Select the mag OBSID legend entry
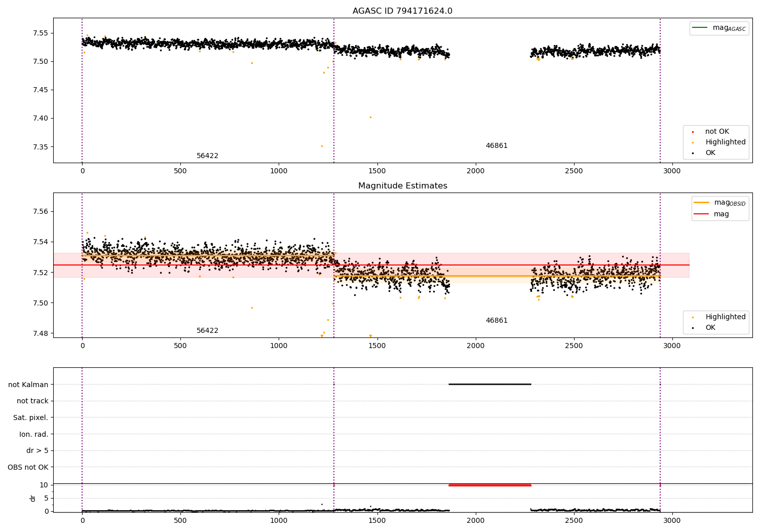Viewport: 760px width, 532px height. pyautogui.click(x=720, y=203)
